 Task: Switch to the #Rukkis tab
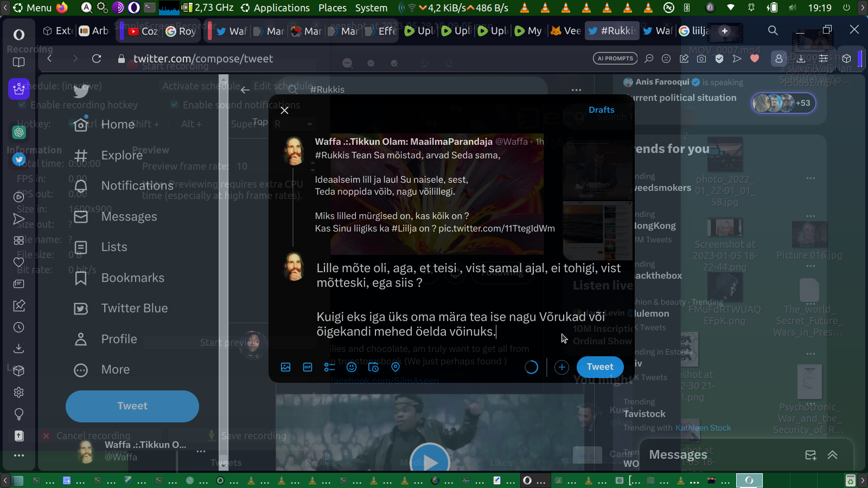coord(612,31)
